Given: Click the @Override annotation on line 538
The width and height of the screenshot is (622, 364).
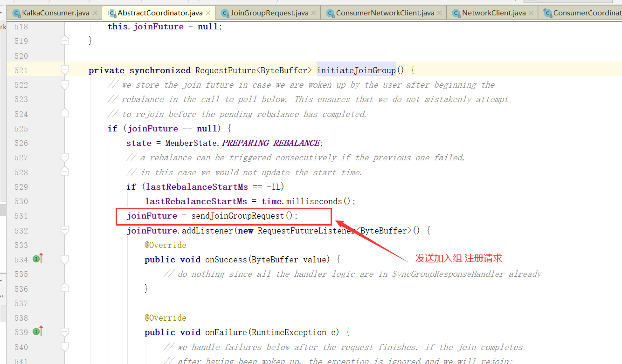Looking at the screenshot, I should [166, 318].
